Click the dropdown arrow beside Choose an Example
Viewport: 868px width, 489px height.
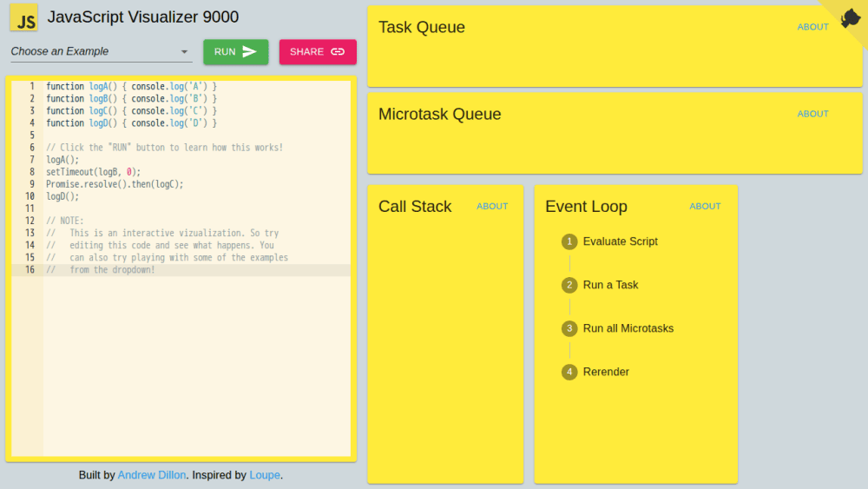[184, 51]
